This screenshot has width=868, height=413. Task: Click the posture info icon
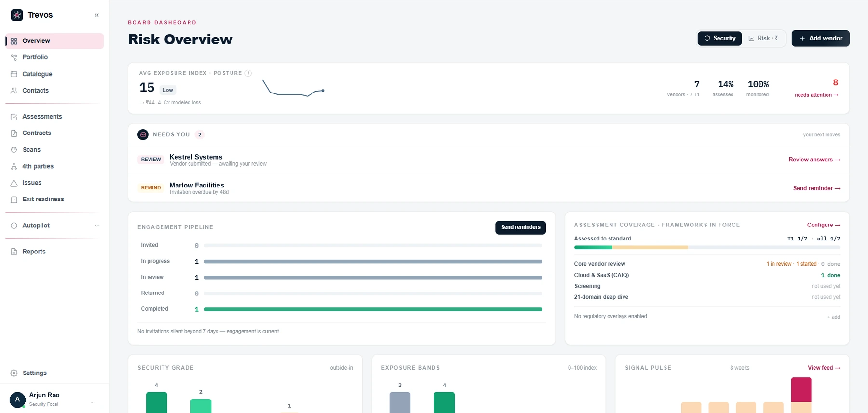248,73
